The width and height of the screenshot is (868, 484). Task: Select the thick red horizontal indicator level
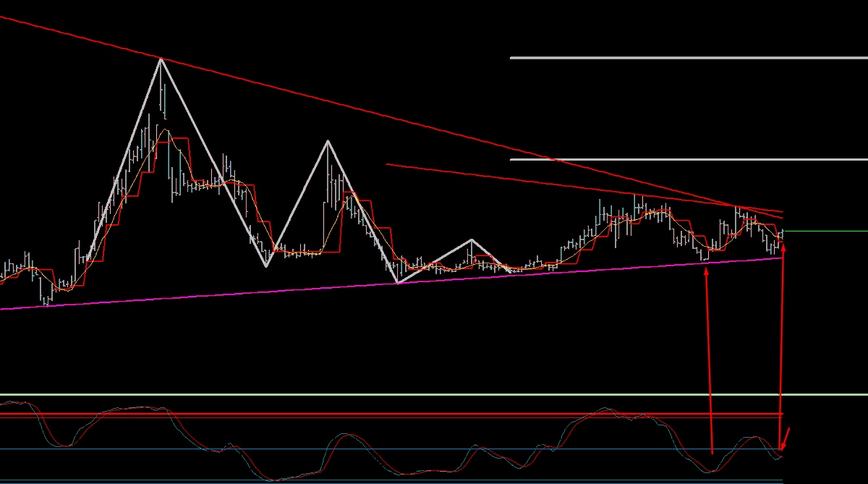click(391, 414)
